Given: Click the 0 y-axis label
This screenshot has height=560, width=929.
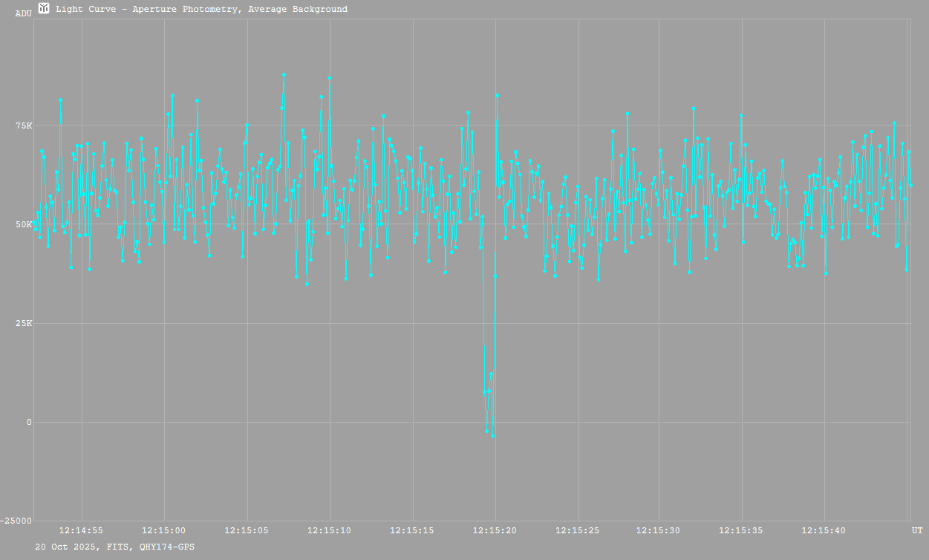Looking at the screenshot, I should [29, 422].
